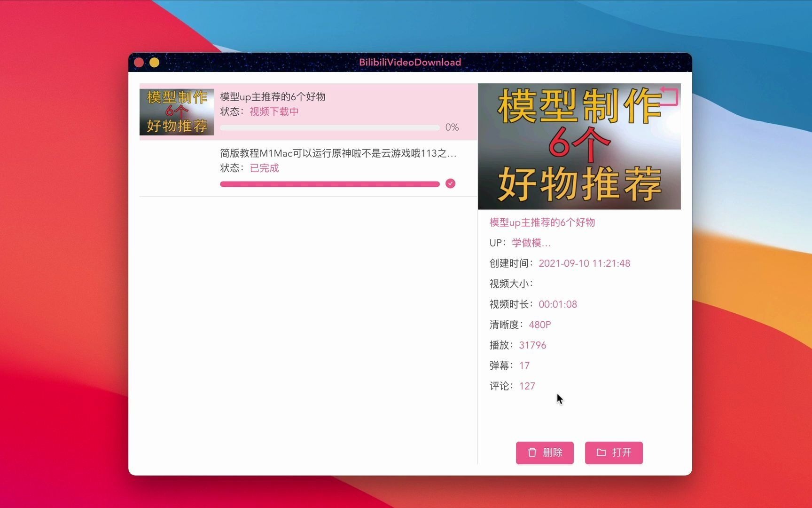812x508 pixels.
Task: Click the BilibiliVideoDownload title bar text
Action: pos(409,62)
